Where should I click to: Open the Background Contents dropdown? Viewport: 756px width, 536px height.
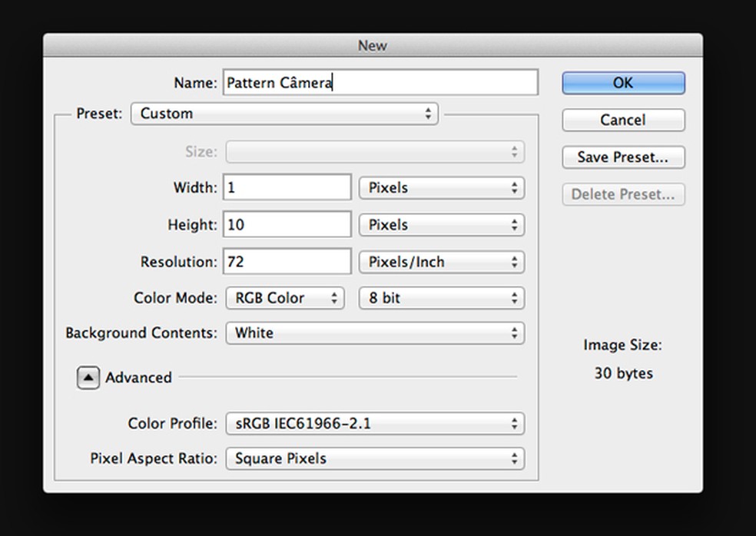click(374, 333)
